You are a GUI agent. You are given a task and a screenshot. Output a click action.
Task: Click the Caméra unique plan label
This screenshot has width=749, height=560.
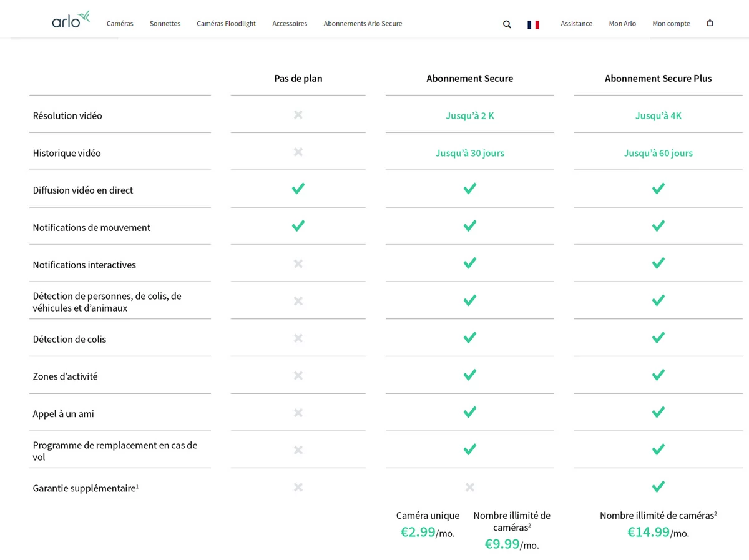pos(428,516)
